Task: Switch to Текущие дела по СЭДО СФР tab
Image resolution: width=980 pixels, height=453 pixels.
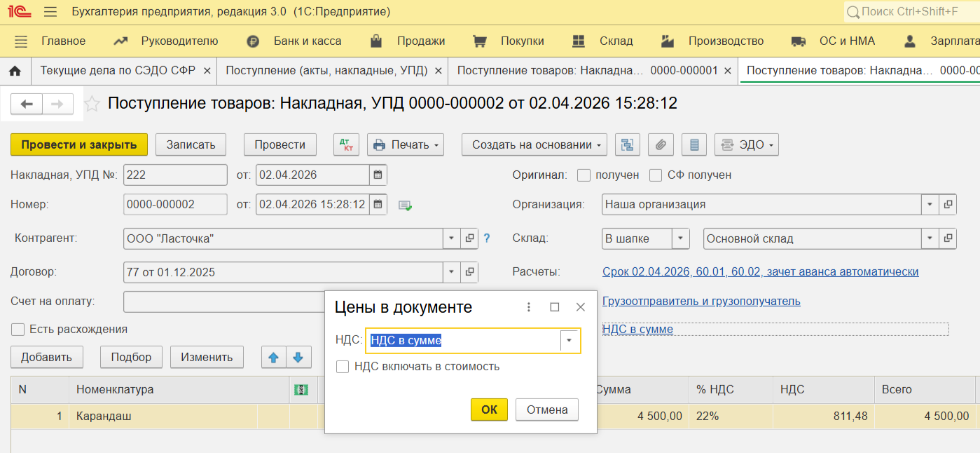Action: pyautogui.click(x=118, y=71)
